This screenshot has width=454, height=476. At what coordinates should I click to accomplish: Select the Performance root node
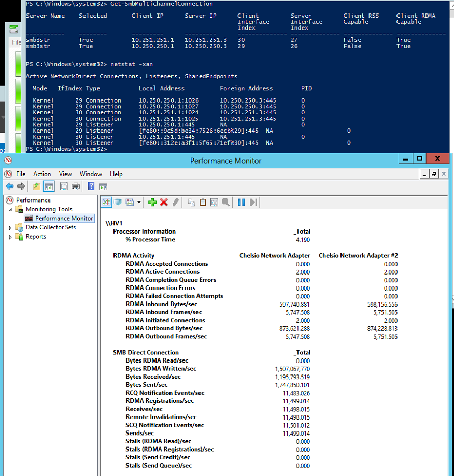(33, 200)
